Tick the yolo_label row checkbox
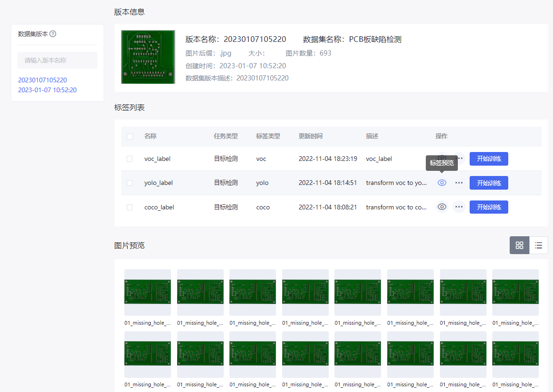Screen dimensions: 553x392 pos(130,183)
